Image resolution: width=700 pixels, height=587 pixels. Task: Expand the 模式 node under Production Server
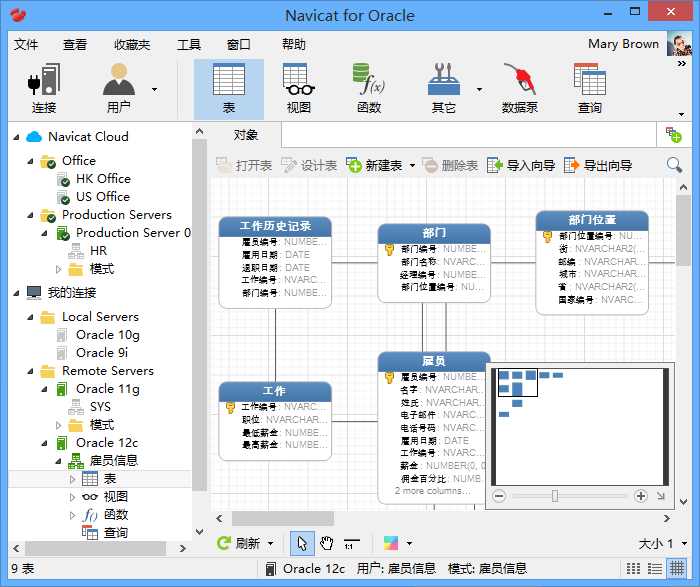click(x=58, y=269)
